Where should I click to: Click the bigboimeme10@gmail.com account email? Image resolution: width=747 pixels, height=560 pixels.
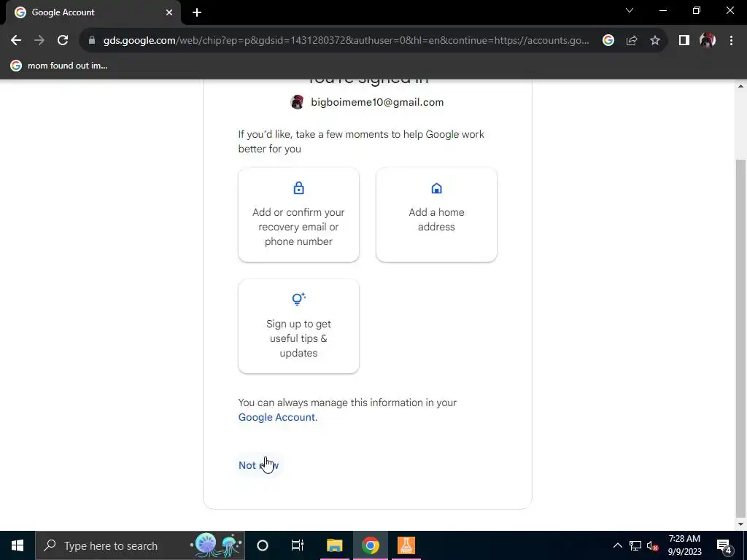click(377, 102)
